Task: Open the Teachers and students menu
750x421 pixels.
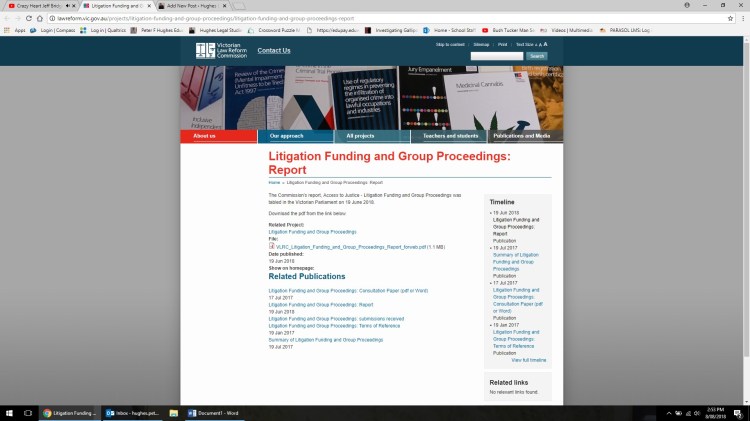Action: tap(450, 135)
